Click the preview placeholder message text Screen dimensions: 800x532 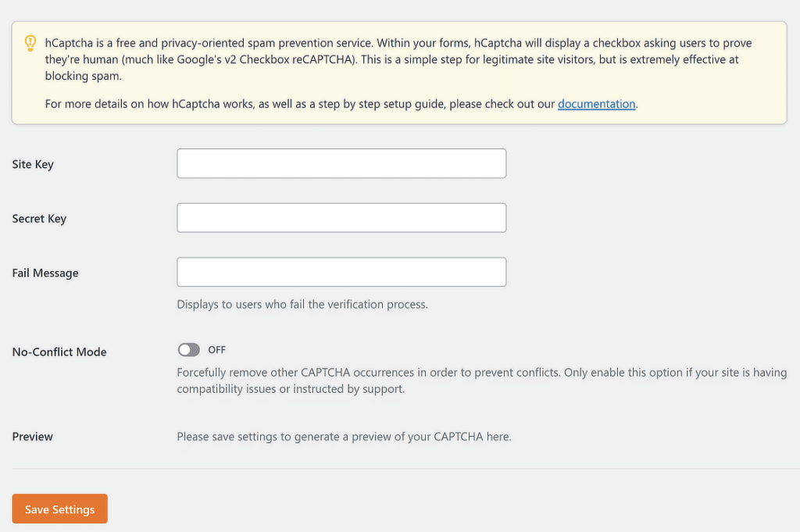click(x=344, y=437)
